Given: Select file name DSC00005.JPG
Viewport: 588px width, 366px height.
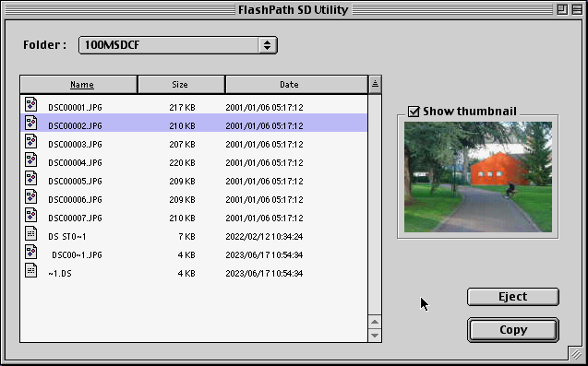Looking at the screenshot, I should click(75, 181).
